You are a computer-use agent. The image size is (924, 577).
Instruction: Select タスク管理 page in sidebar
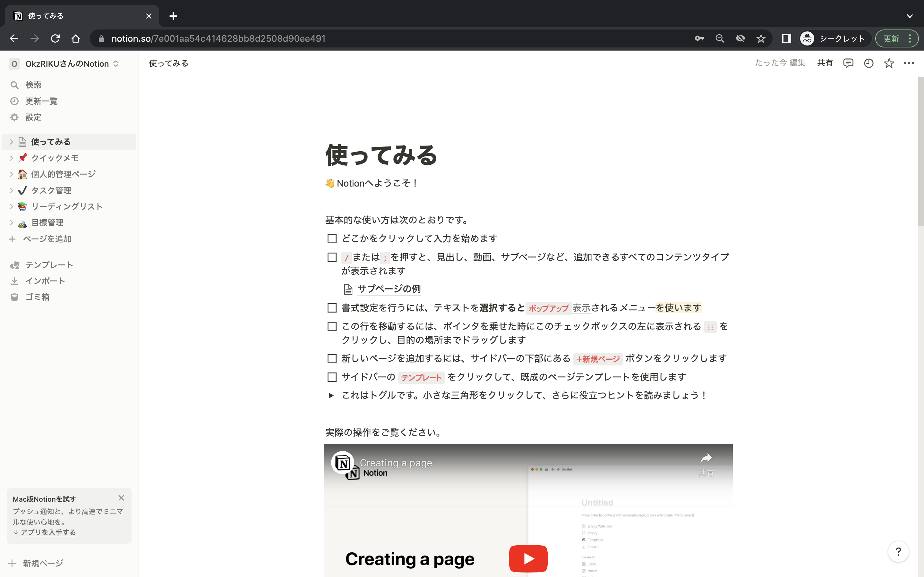tap(51, 190)
